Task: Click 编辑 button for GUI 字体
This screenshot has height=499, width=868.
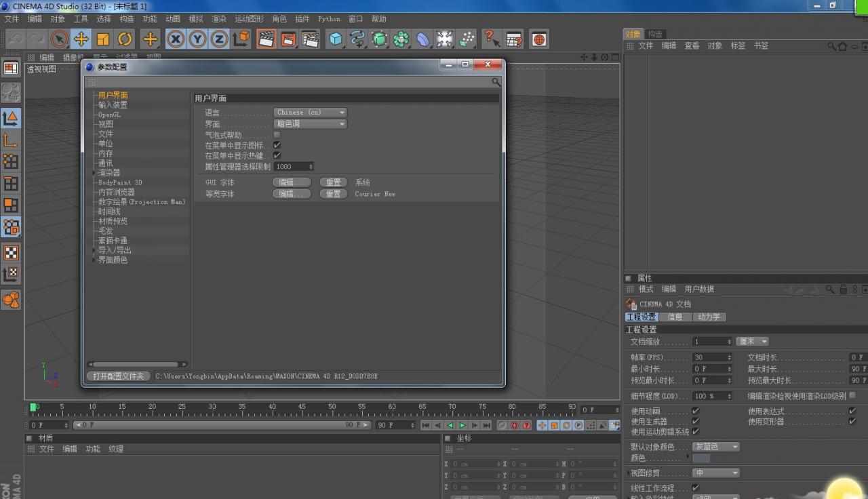Action: pyautogui.click(x=292, y=182)
